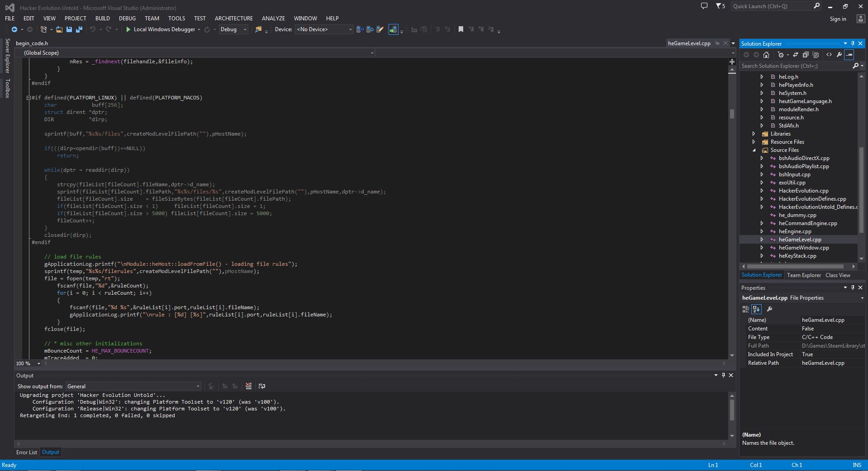868x471 pixels.
Task: Open notifications flag showing 5
Action: (x=720, y=6)
